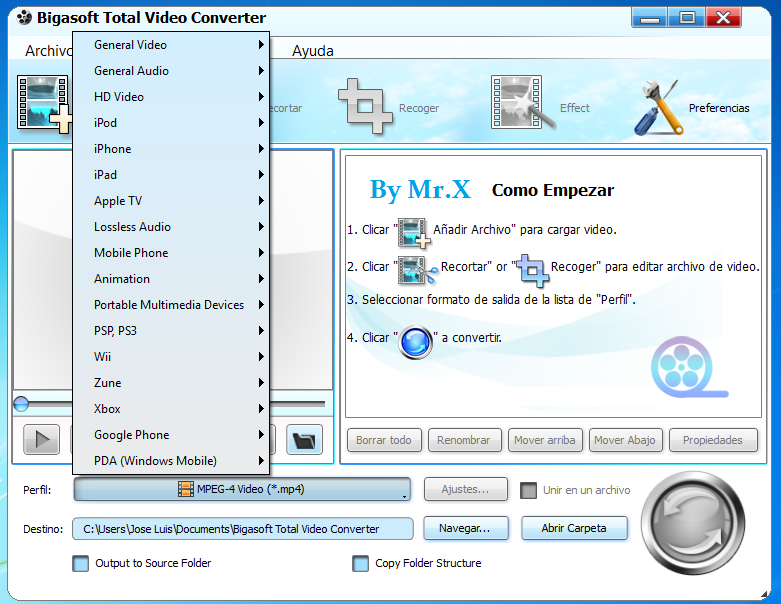This screenshot has height=604, width=781.
Task: Click Abrir Carpeta button
Action: pos(574,528)
